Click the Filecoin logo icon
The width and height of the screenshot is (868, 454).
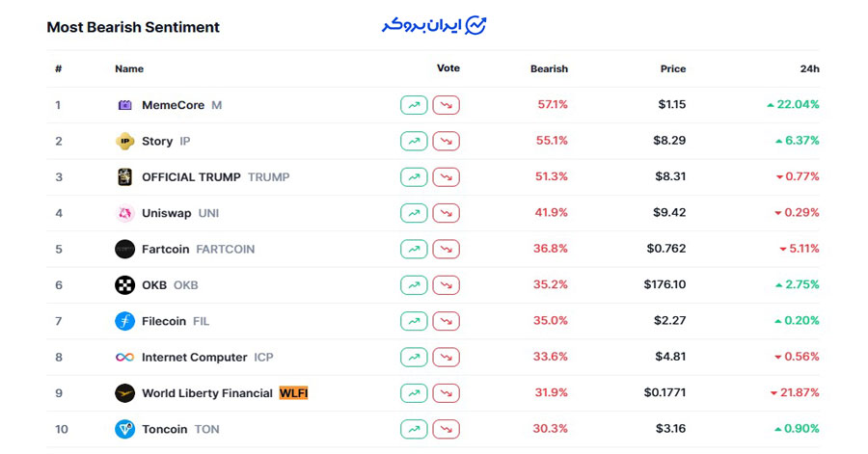[124, 321]
